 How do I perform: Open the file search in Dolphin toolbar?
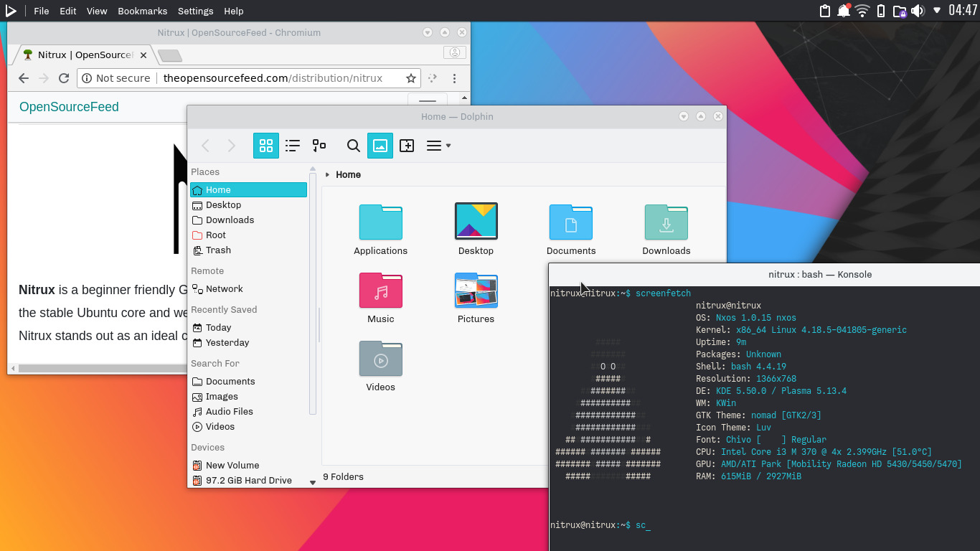[353, 145]
